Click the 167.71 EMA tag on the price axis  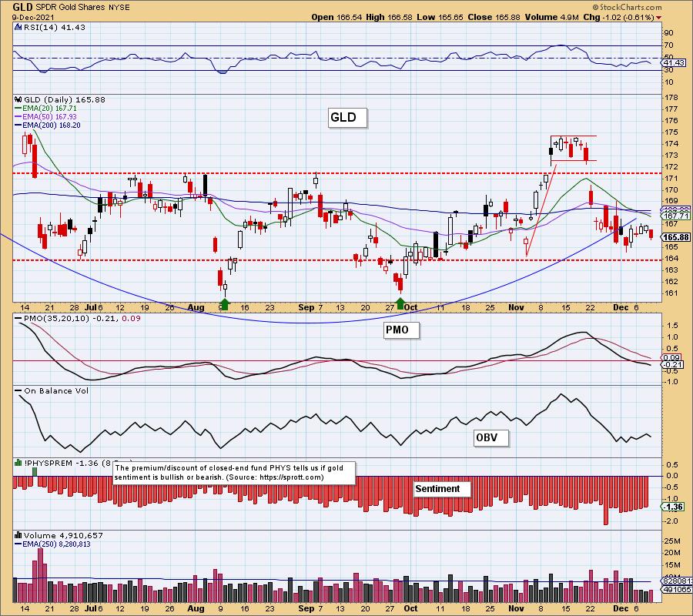point(676,216)
